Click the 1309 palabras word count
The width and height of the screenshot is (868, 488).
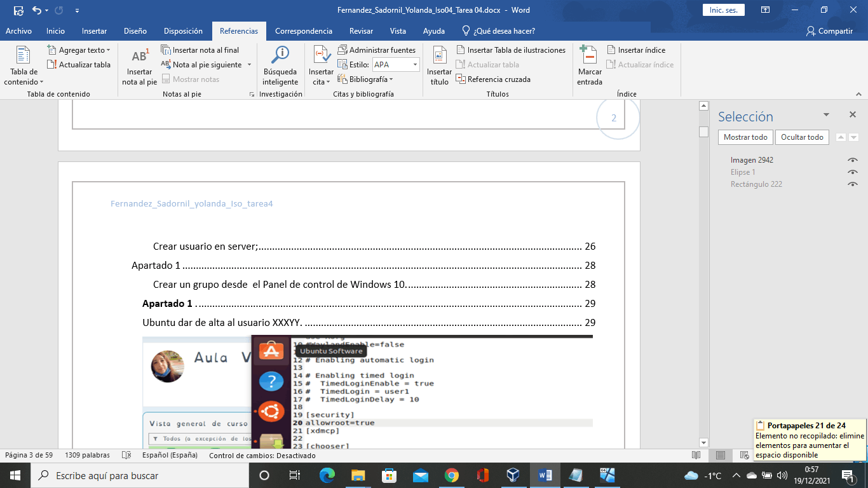pyautogui.click(x=87, y=456)
